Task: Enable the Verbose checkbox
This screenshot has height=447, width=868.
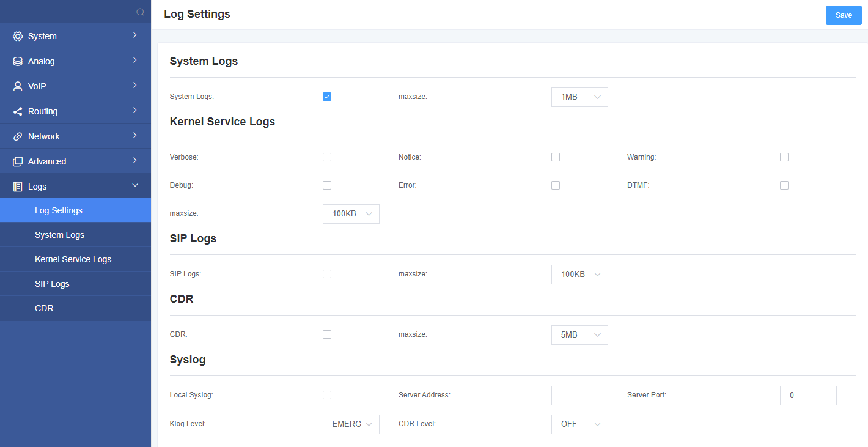Action: [327, 157]
